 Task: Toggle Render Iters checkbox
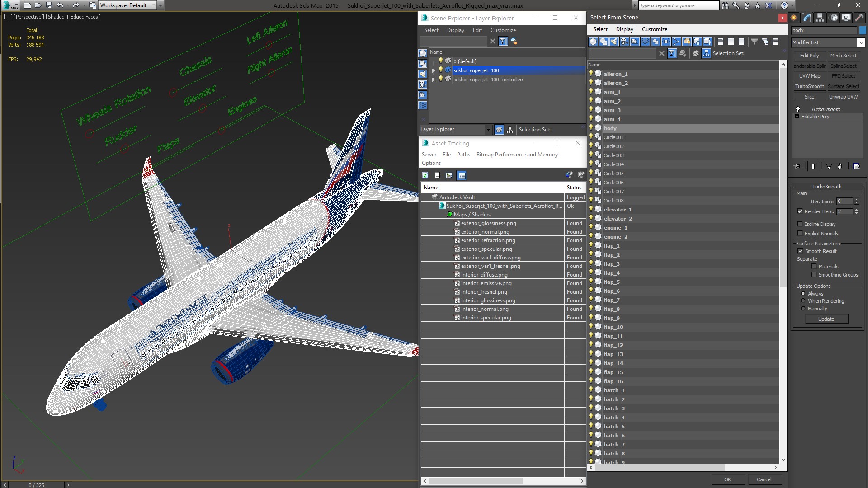coord(800,211)
